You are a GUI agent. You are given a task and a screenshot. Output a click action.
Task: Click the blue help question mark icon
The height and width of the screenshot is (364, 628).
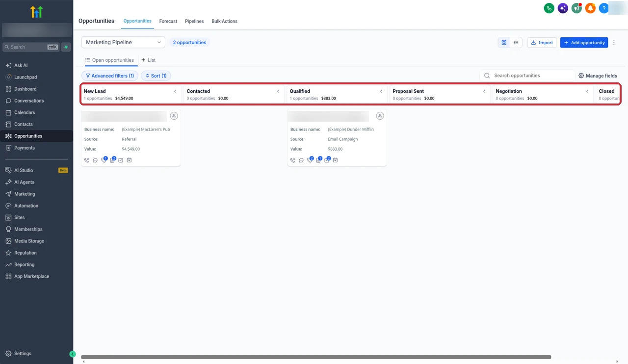point(604,8)
